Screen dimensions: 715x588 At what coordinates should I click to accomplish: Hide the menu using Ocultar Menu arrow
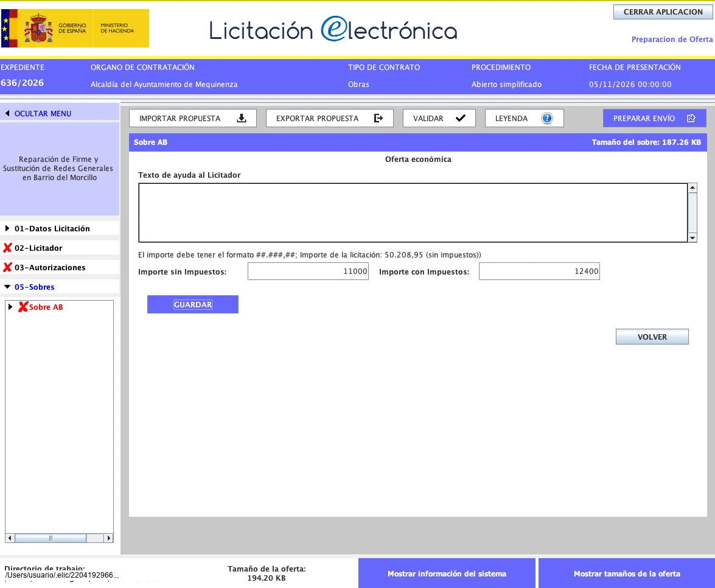coord(7,113)
